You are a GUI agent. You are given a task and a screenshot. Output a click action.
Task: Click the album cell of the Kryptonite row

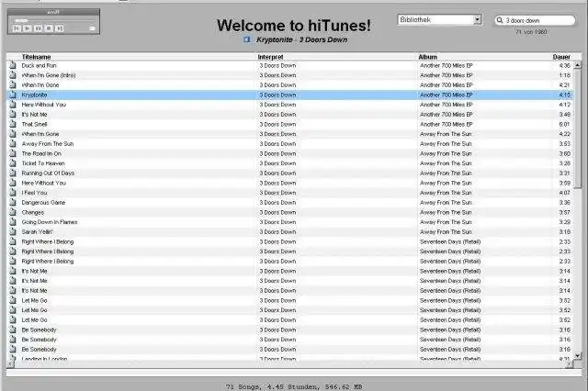pos(446,95)
